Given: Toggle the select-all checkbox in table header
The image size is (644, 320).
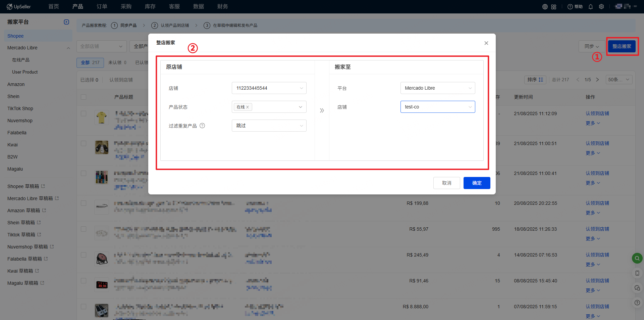Looking at the screenshot, I should 84,97.
